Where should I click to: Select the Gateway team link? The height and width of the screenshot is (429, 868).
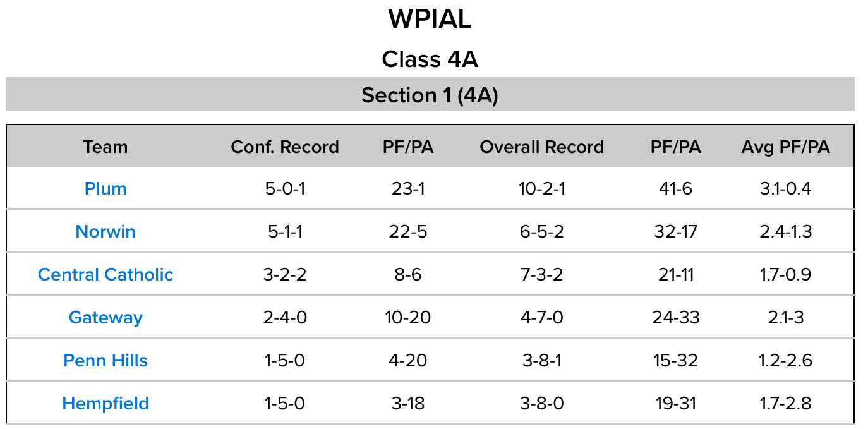105,317
